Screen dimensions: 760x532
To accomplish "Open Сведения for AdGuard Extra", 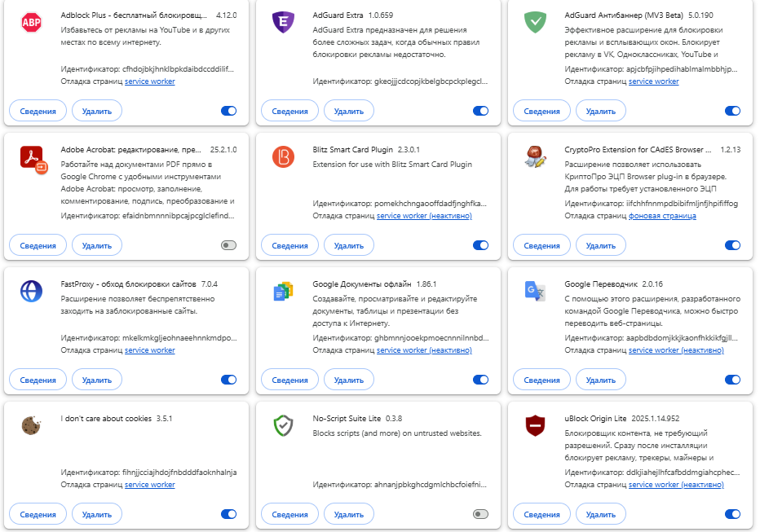I will (290, 111).
